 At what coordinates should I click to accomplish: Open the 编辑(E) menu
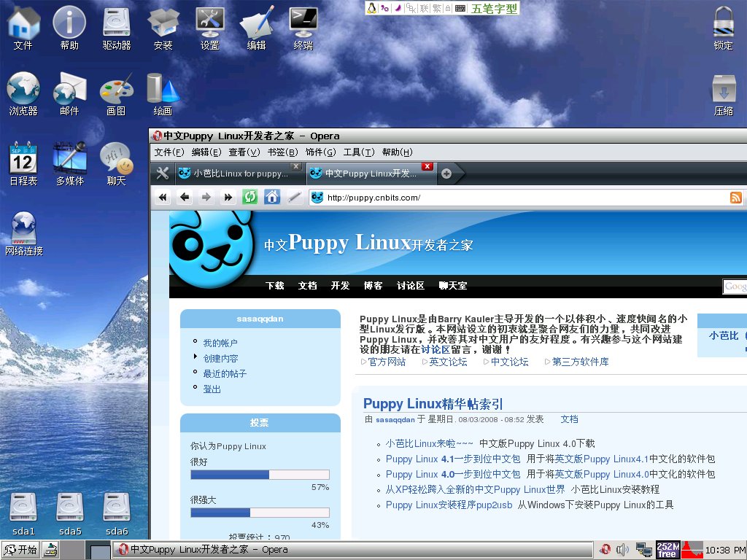(206, 152)
